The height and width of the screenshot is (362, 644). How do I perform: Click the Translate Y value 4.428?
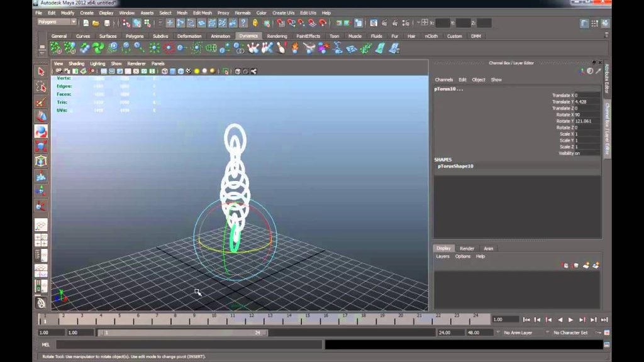tap(587, 102)
